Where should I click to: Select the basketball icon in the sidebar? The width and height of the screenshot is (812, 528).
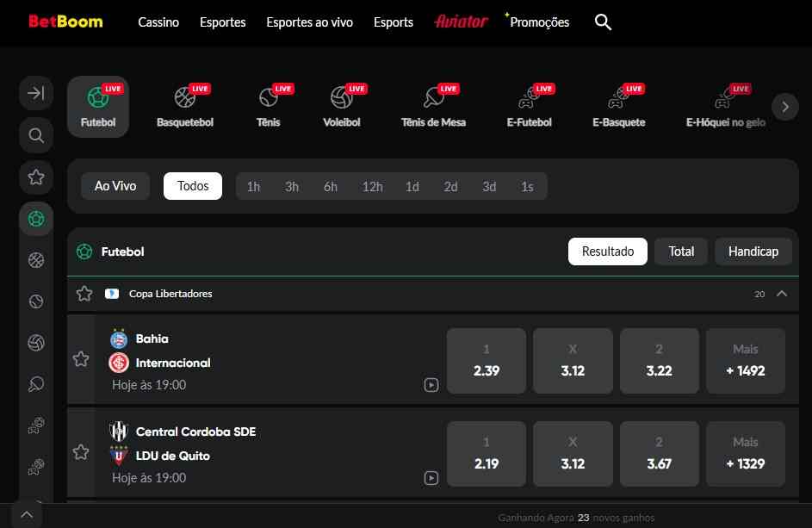point(35,259)
